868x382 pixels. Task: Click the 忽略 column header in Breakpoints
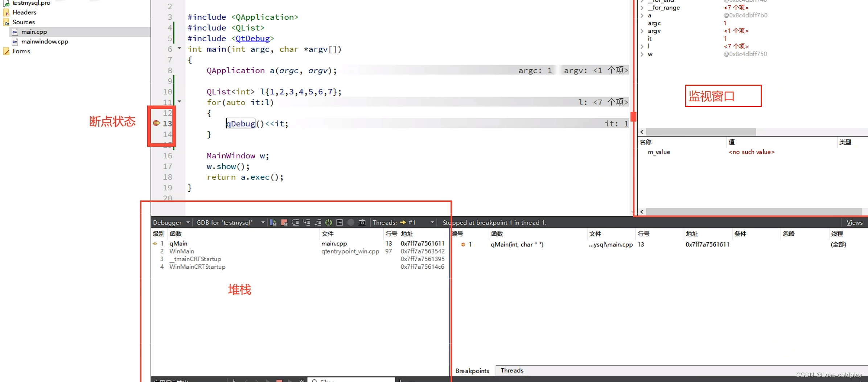pyautogui.click(x=789, y=234)
